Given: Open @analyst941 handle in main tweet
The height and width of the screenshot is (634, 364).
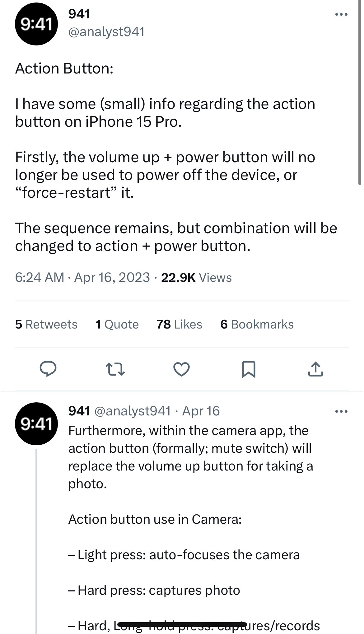Looking at the screenshot, I should pos(106,32).
